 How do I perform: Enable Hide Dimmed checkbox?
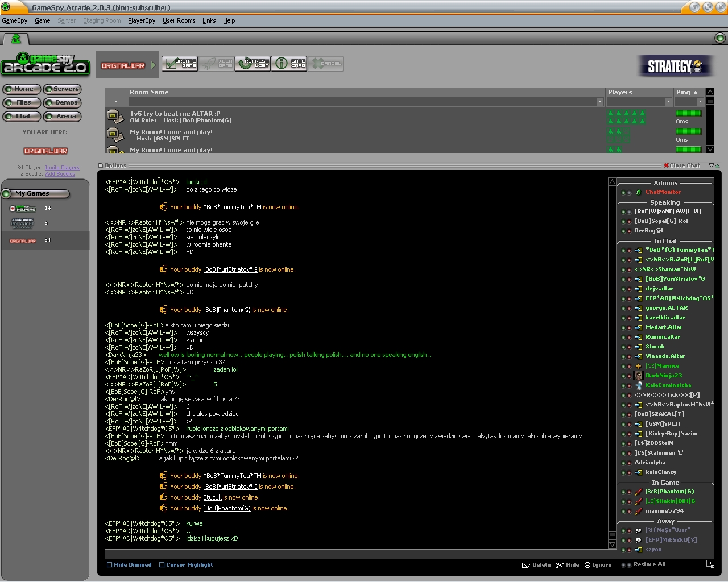110,565
